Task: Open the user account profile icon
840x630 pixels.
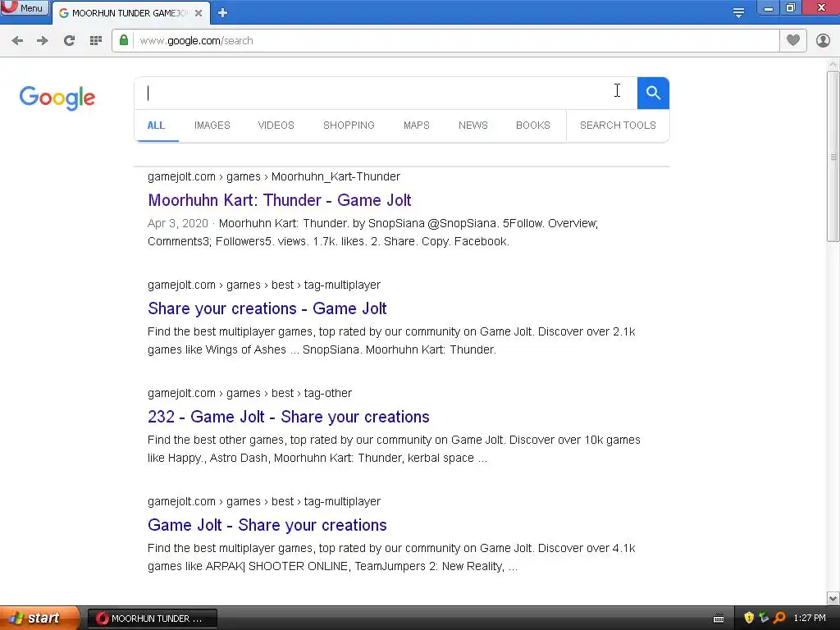Action: click(x=823, y=41)
